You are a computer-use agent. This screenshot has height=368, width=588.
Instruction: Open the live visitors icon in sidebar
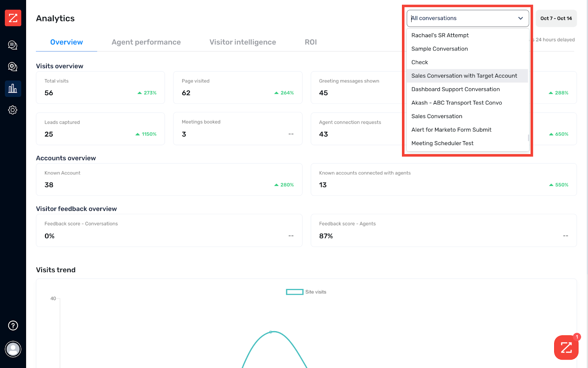pos(13,67)
